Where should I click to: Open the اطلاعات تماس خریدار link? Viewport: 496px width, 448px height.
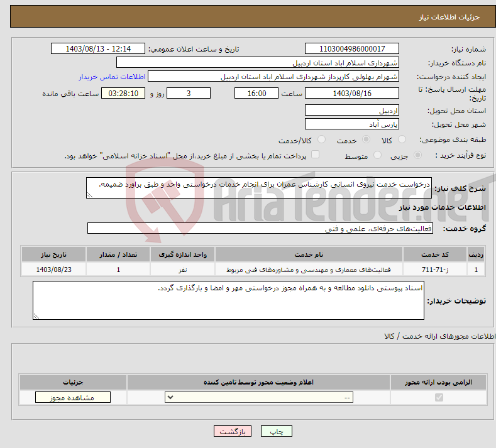[x=112, y=77]
